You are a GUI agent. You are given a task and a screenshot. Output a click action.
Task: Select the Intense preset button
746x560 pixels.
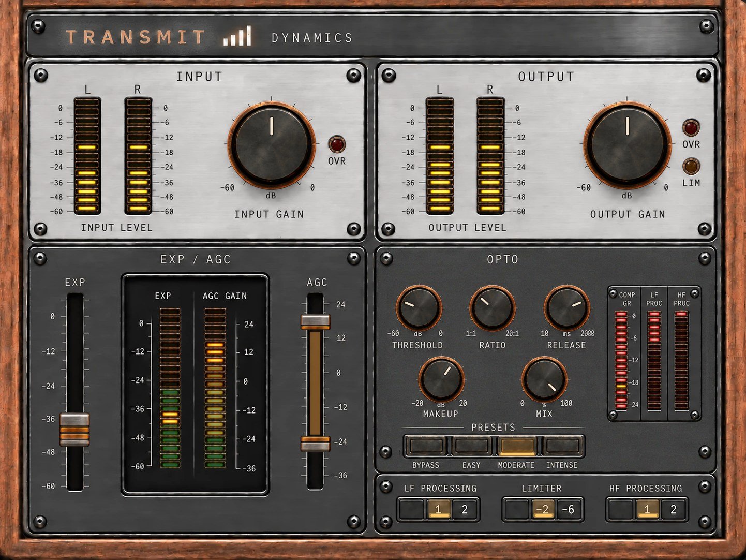click(562, 446)
